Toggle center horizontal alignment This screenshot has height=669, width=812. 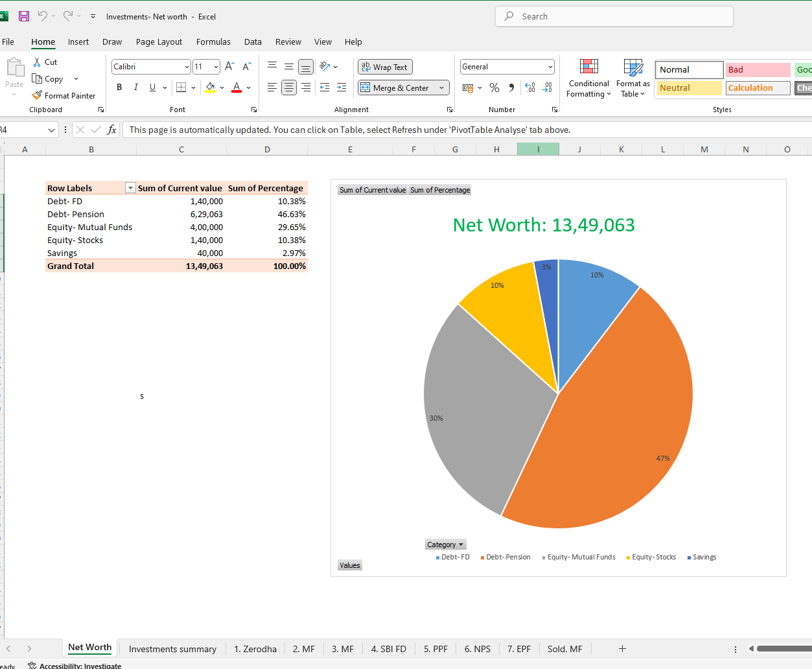pyautogui.click(x=289, y=88)
